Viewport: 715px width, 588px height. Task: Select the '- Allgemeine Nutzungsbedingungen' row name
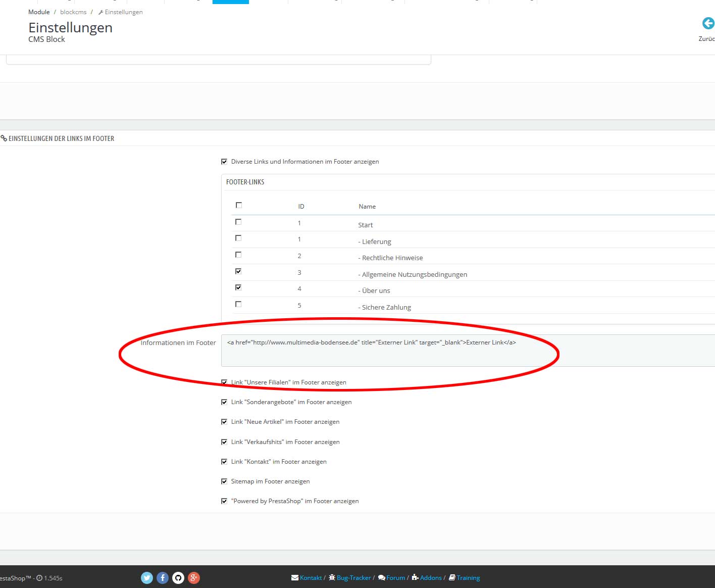[x=413, y=274]
